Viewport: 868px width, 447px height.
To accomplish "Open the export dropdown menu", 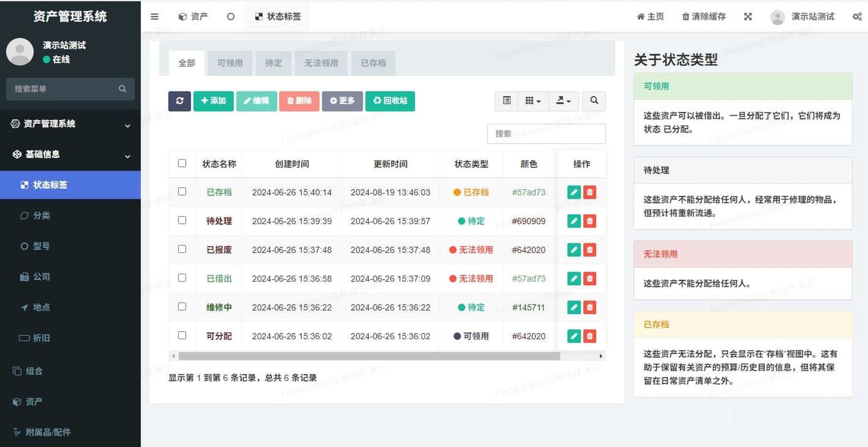I will tap(563, 101).
